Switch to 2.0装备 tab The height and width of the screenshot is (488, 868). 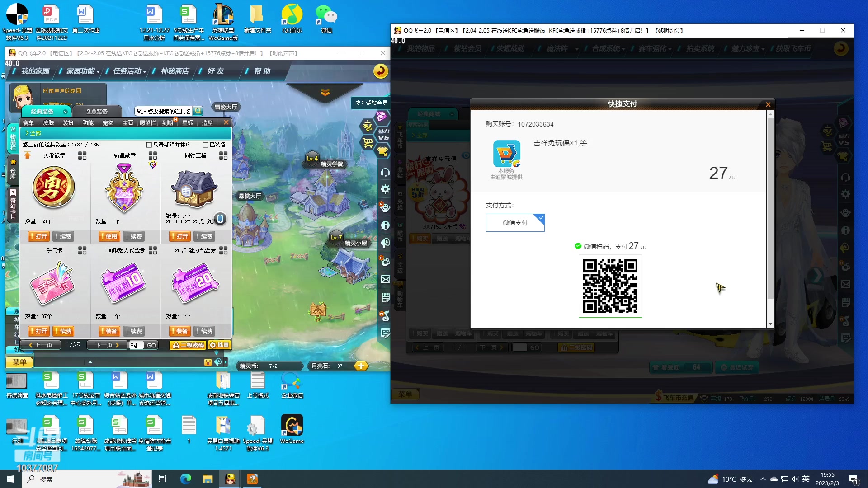click(x=97, y=112)
